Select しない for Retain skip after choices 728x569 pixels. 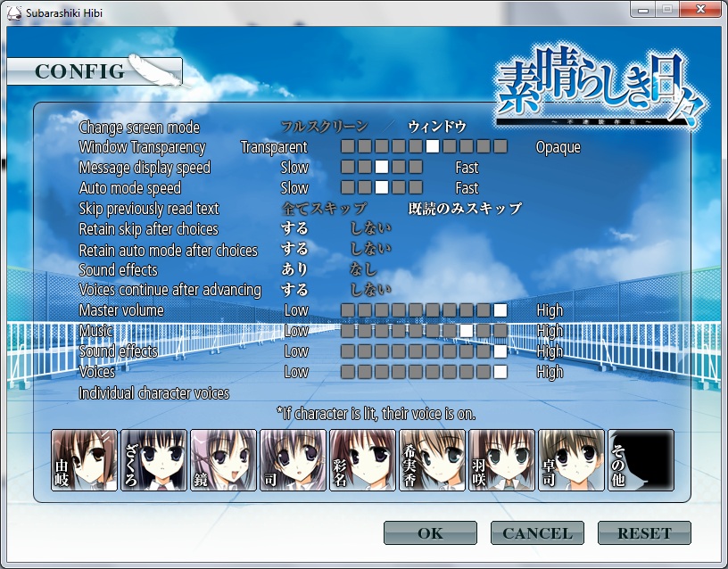click(370, 228)
